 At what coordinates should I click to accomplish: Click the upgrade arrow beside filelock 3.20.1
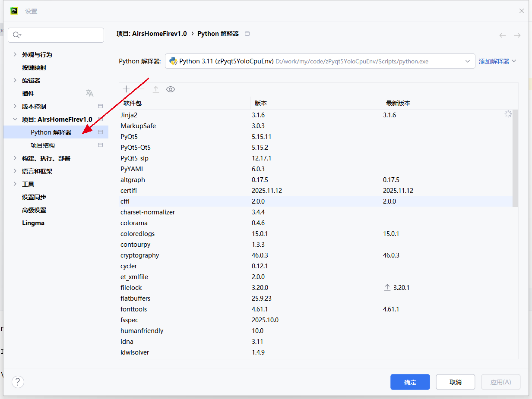pyautogui.click(x=387, y=287)
